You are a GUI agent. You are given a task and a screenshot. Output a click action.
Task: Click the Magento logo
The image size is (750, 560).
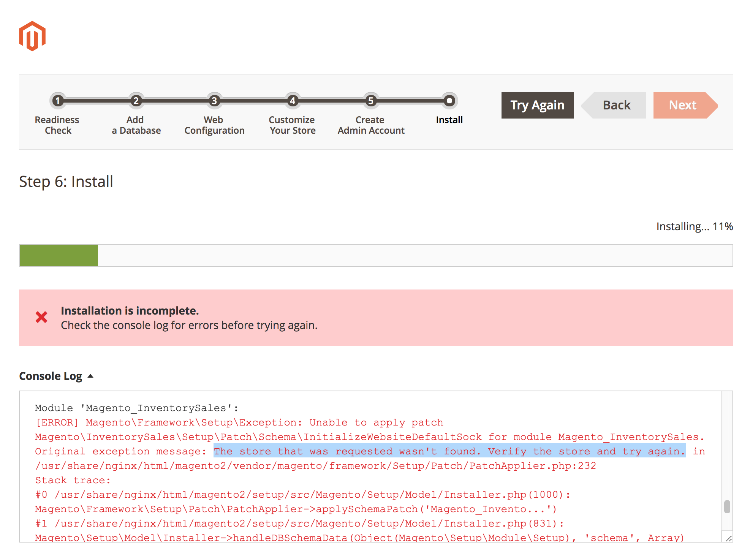(x=32, y=36)
